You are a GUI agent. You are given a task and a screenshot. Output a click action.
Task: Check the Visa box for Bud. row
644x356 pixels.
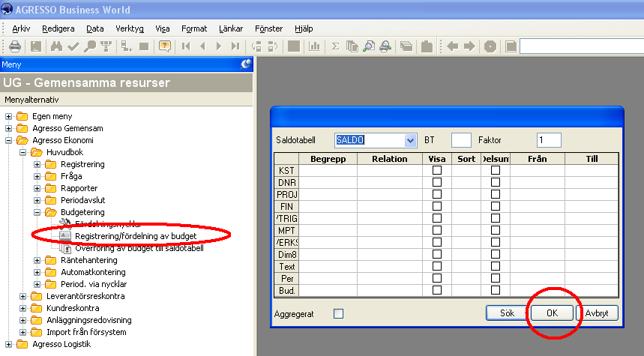coord(437,290)
